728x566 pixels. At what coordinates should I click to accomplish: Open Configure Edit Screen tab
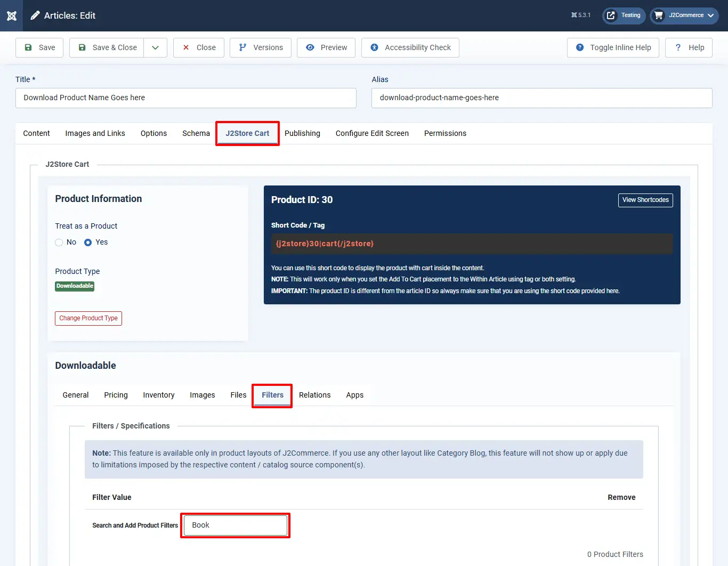[372, 133]
